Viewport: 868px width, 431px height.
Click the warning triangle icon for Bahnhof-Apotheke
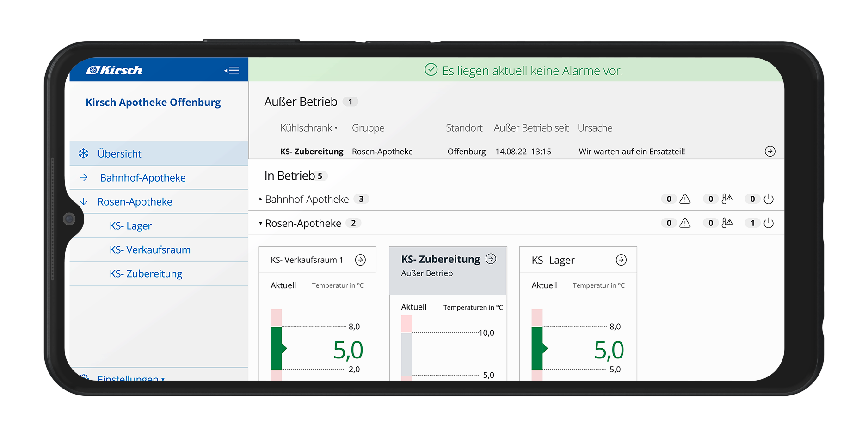tap(685, 199)
